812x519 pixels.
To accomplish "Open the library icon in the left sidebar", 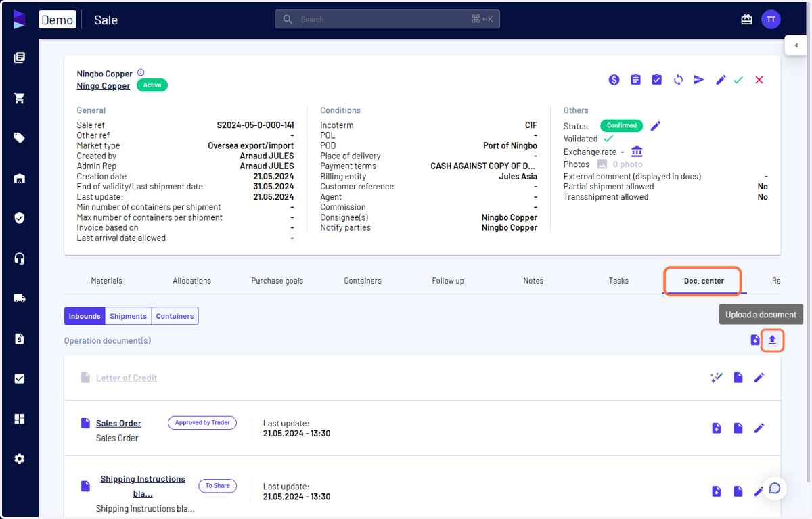I will (19, 58).
